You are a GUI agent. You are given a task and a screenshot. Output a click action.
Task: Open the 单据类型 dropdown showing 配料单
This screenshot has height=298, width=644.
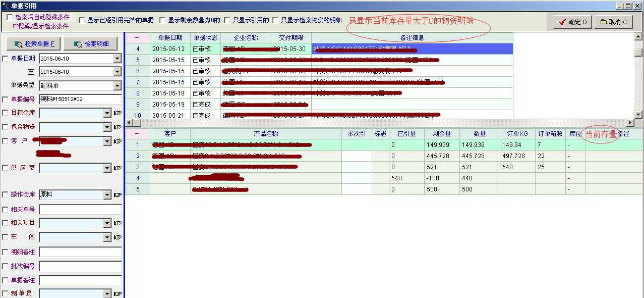click(118, 86)
